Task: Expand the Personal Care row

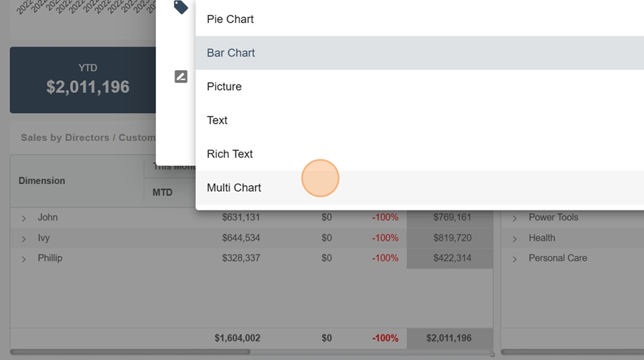Action: (514, 258)
